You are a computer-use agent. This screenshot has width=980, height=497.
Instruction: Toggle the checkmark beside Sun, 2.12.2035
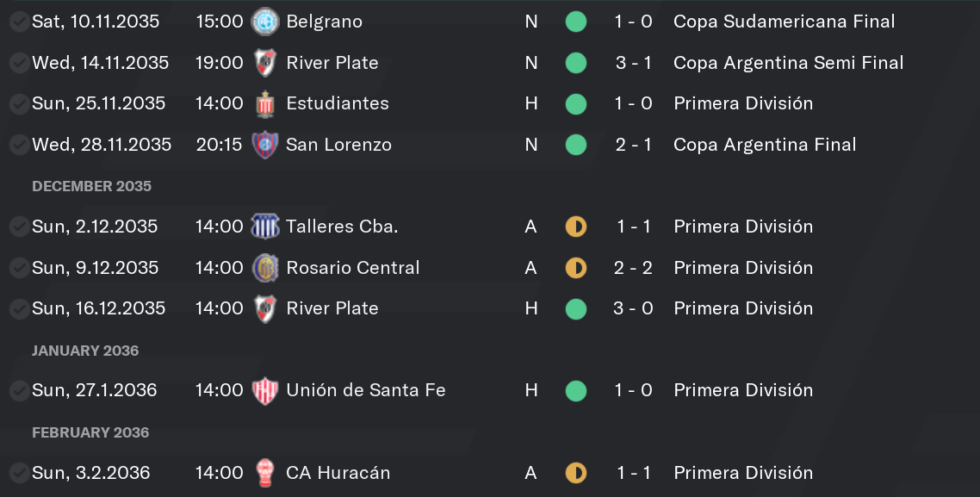(x=19, y=227)
